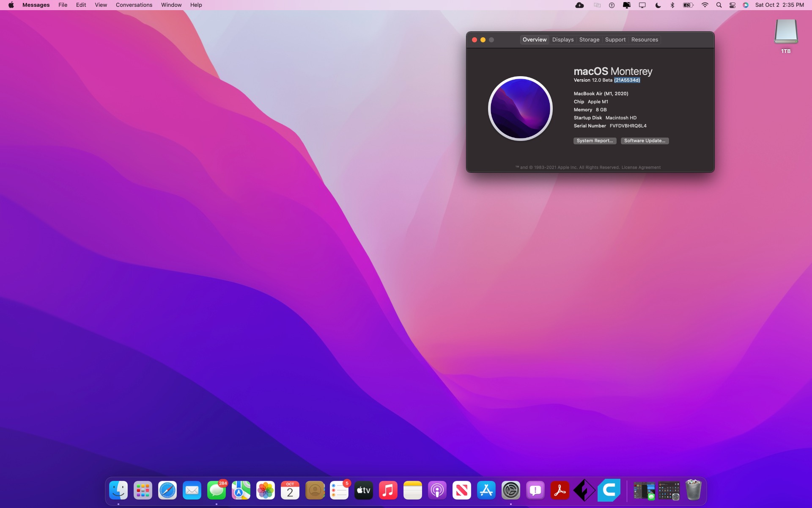Open the File menu
Screen dimensions: 812x508
click(63, 5)
